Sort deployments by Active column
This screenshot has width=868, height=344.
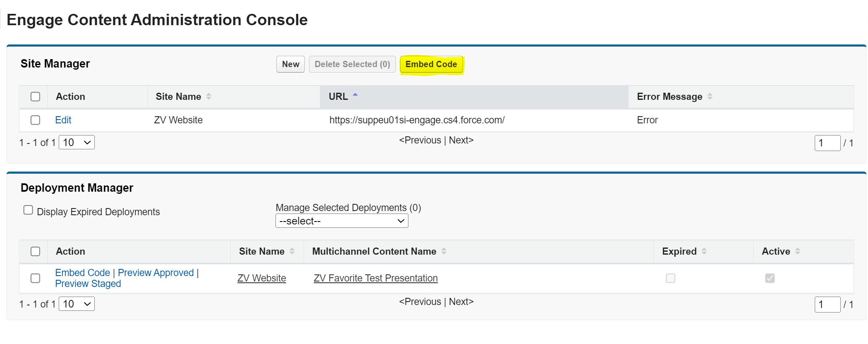tap(798, 251)
